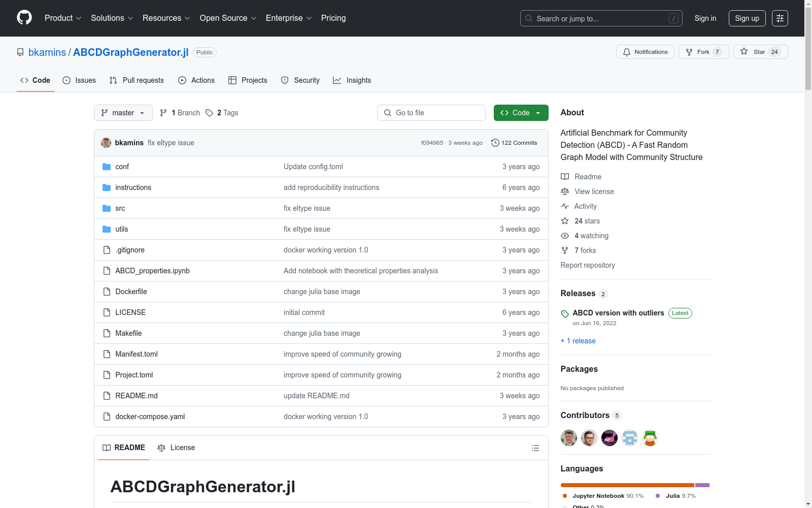Switch to the Insights tab
The image size is (812, 508).
coord(352,80)
